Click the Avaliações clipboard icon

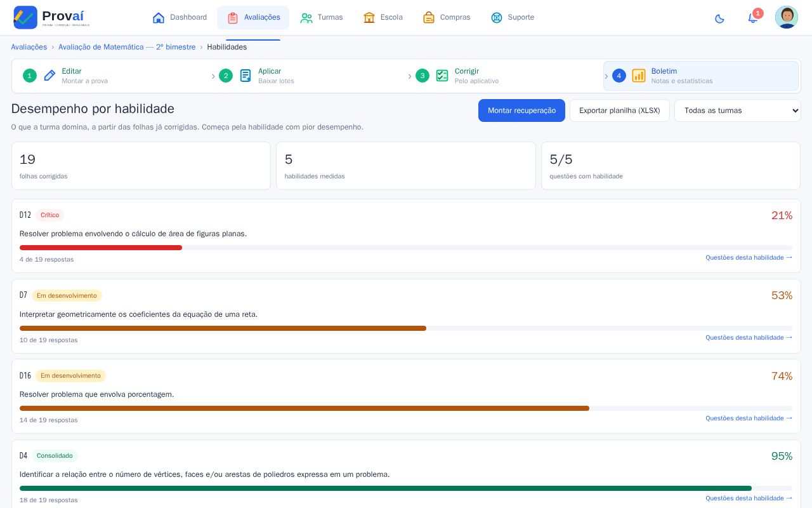[x=233, y=18]
